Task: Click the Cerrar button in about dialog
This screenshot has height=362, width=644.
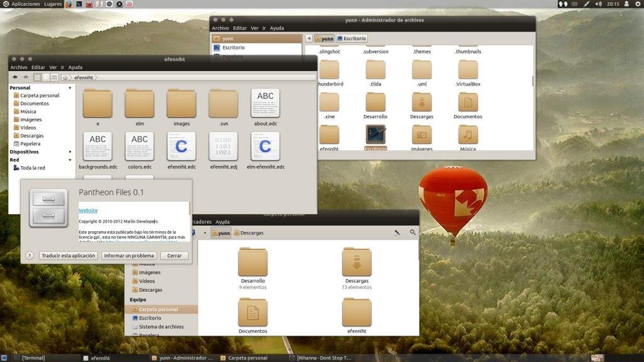Action: (174, 256)
